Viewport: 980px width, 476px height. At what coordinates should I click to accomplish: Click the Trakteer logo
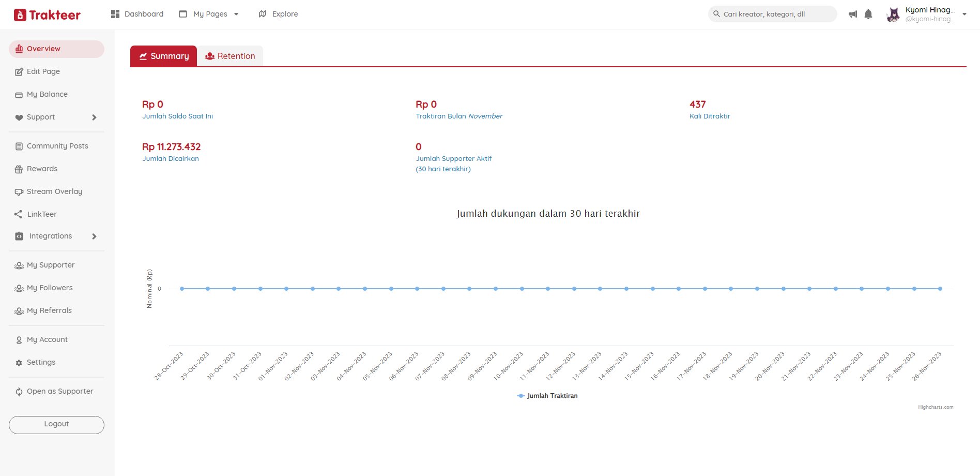coord(47,15)
